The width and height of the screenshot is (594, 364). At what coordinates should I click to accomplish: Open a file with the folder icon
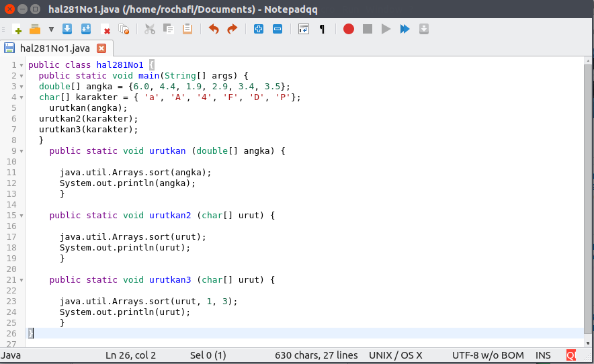[35, 29]
